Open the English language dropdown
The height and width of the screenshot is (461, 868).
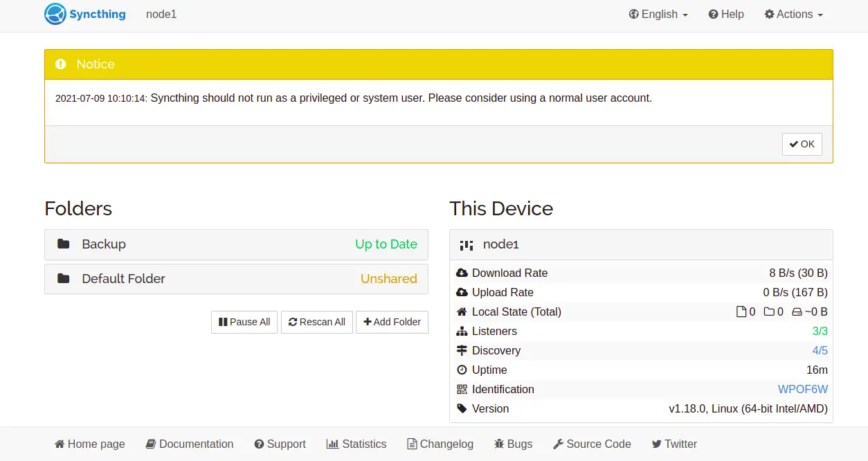(658, 15)
